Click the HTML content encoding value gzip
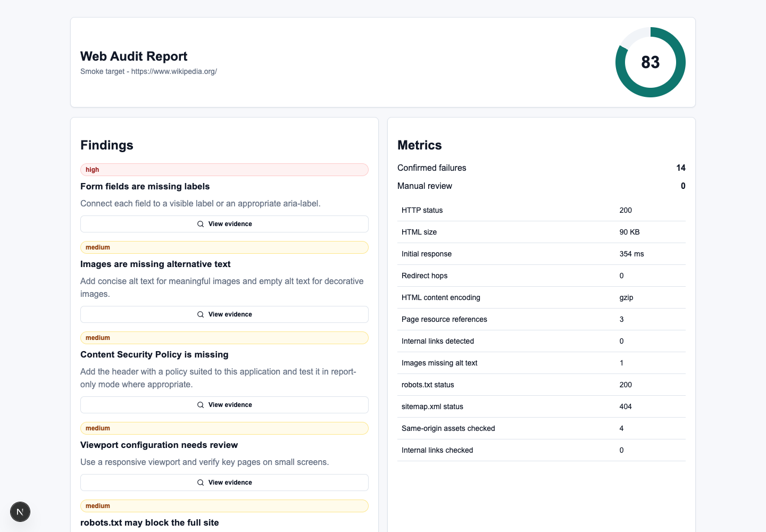This screenshot has height=532, width=766. (627, 297)
